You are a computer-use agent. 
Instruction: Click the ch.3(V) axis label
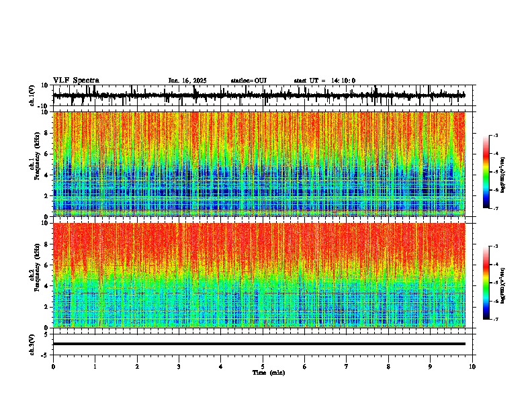pos(32,345)
